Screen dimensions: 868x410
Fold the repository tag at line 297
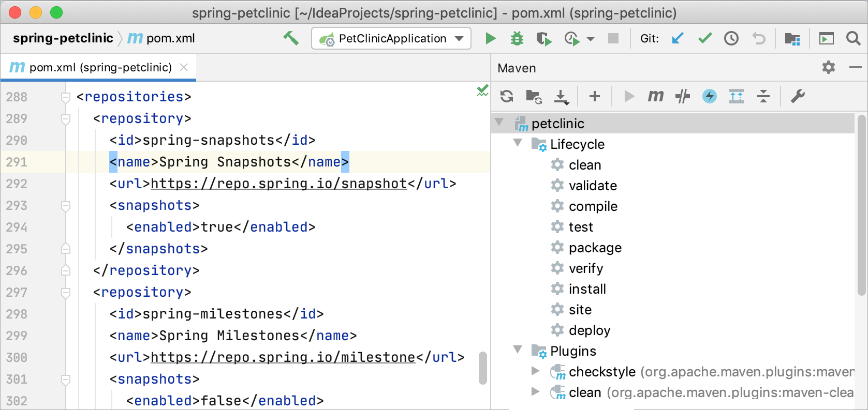tap(66, 293)
